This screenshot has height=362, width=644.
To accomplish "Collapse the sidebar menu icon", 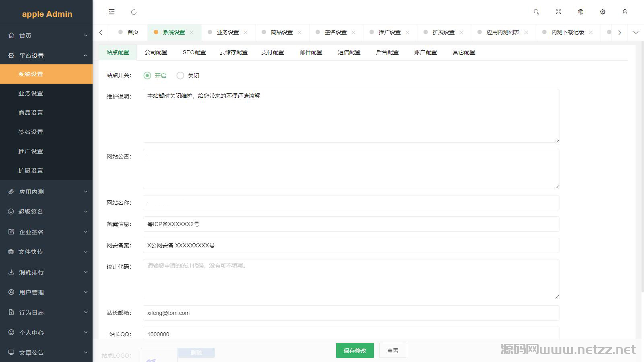I will (x=111, y=12).
